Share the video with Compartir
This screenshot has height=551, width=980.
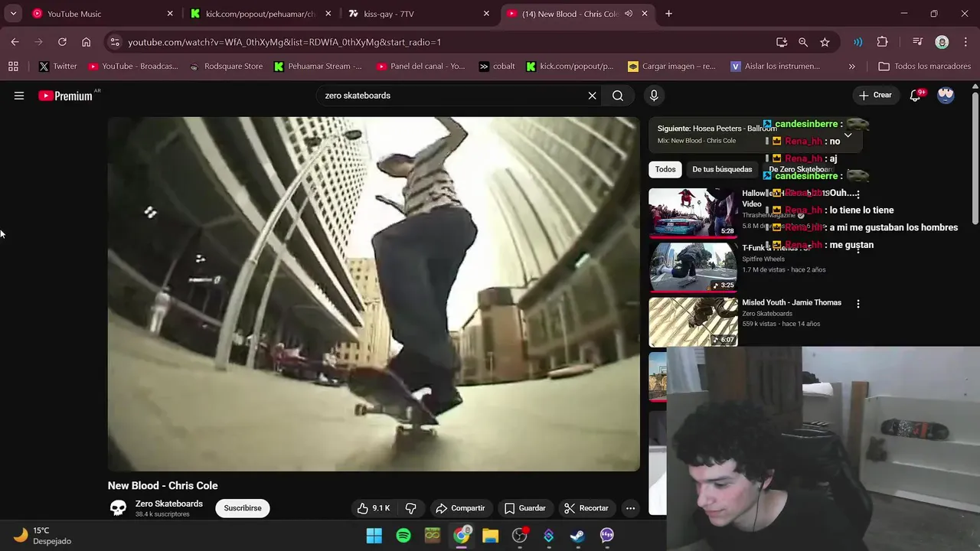point(460,508)
